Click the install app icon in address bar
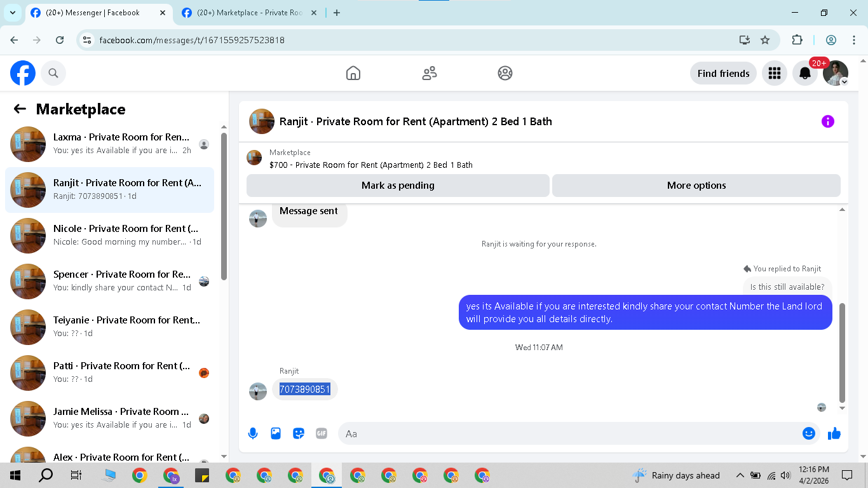Viewport: 868px width, 488px height. (x=745, y=40)
